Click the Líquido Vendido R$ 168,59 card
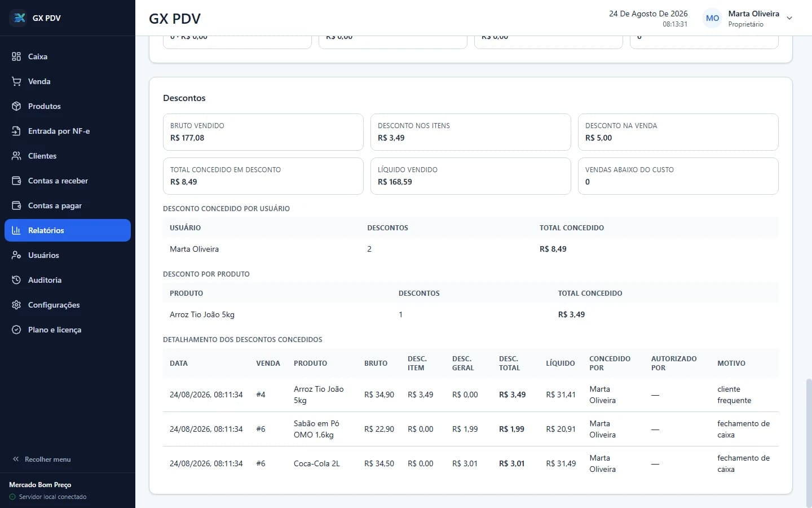This screenshot has height=508, width=812. (x=470, y=176)
